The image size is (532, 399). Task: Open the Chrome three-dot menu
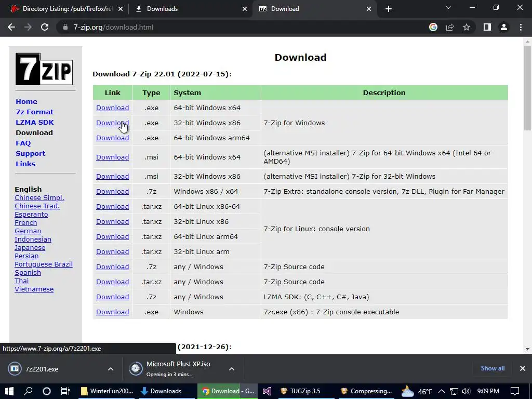pyautogui.click(x=521, y=27)
